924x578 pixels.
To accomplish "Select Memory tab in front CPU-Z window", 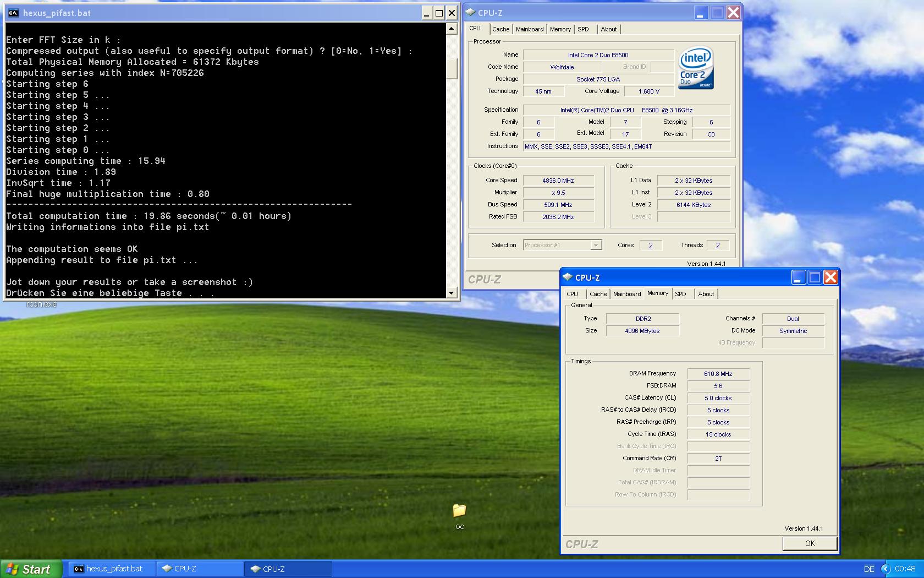I will coord(658,293).
